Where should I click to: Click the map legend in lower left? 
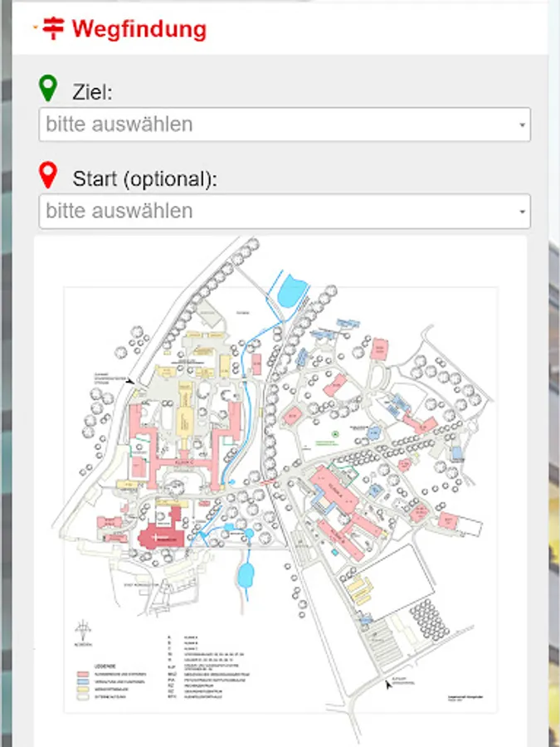pos(112,682)
